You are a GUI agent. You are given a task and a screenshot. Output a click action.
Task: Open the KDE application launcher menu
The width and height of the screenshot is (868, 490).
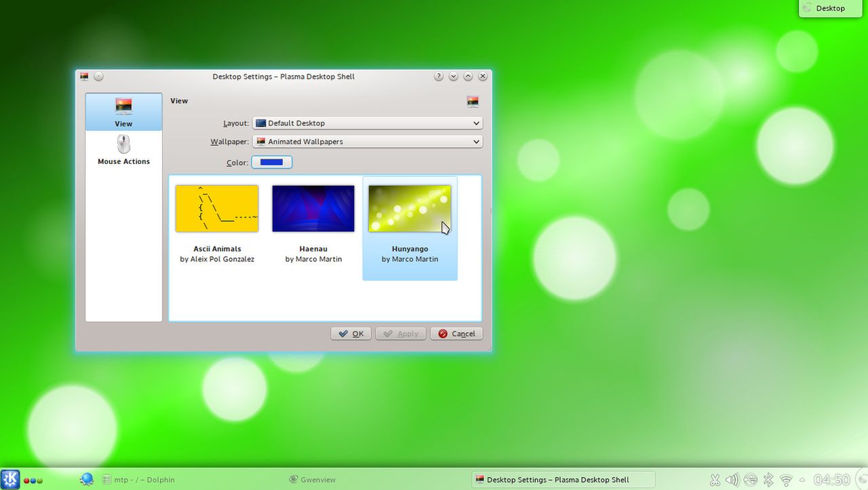point(10,479)
